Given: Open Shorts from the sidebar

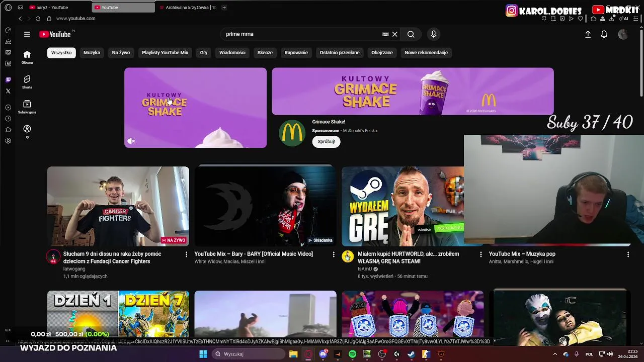Looking at the screenshot, I should [x=27, y=82].
